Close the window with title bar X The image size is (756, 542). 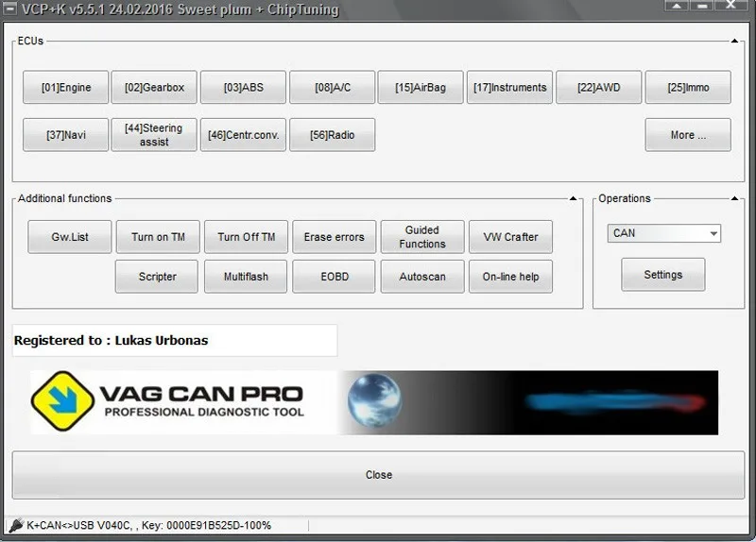point(730,6)
